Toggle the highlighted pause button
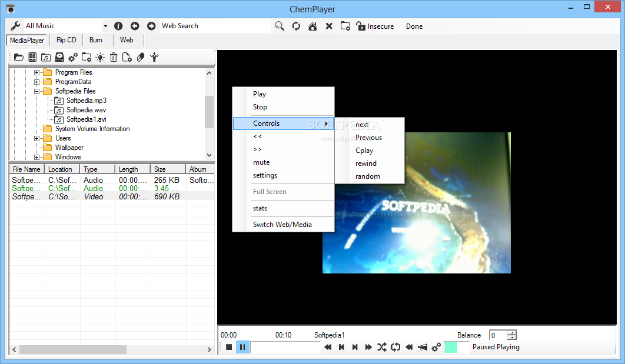The image size is (625, 364). tap(242, 347)
